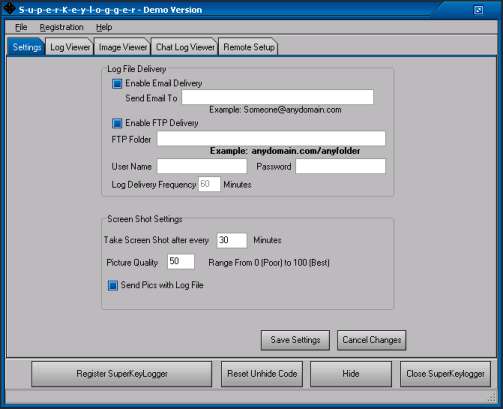503x409 pixels.
Task: Click Register SuperKeyLogger button
Action: tap(122, 374)
